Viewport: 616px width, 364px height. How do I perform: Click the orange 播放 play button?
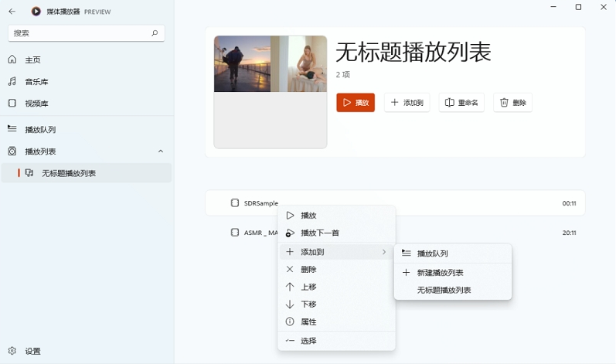[356, 103]
